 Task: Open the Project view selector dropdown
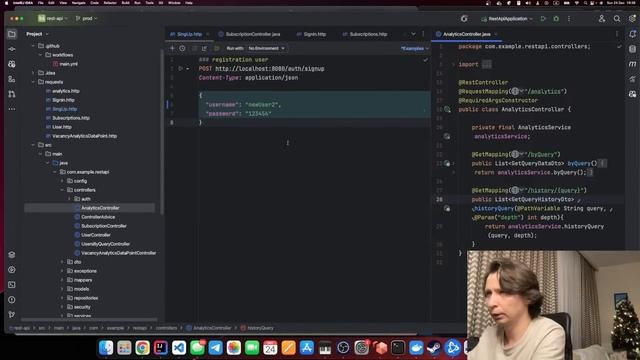pyautogui.click(x=38, y=34)
